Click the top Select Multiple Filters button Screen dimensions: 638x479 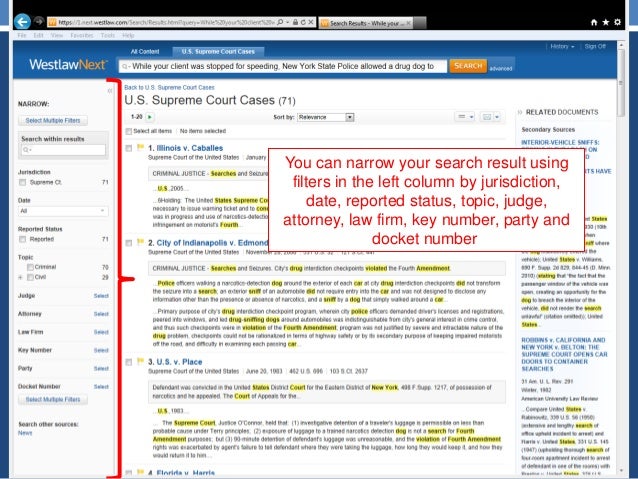click(53, 120)
